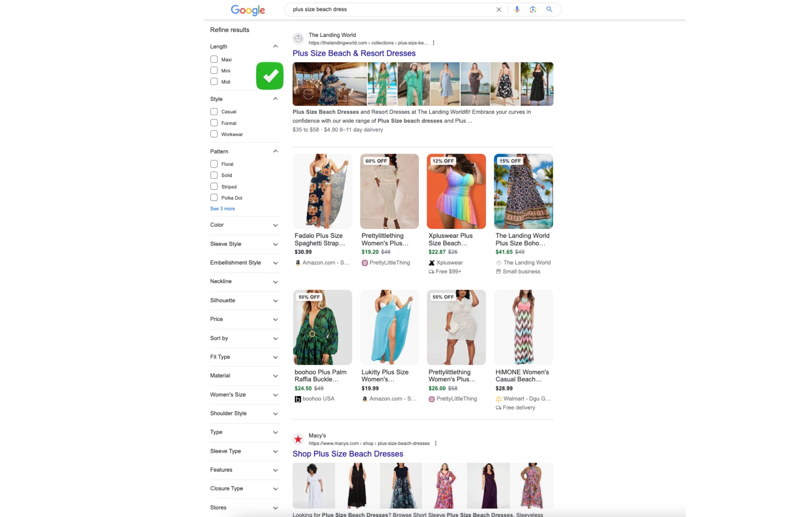Check the Maxi length filter

[x=214, y=59]
